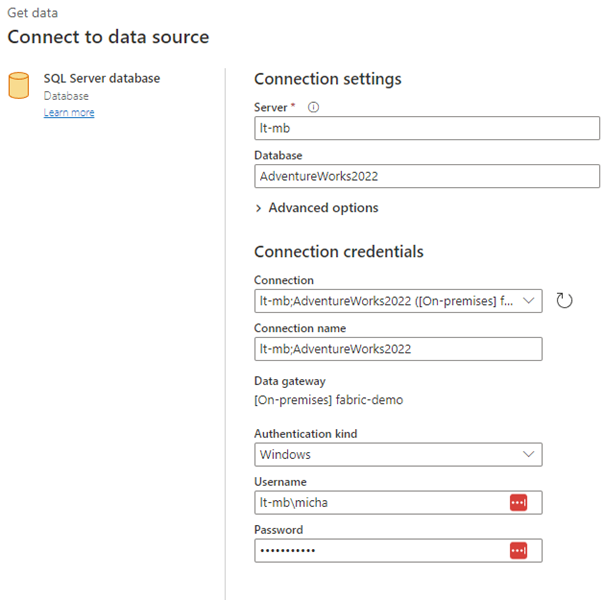Open the Server field info icon
The width and height of the screenshot is (605, 600).
pyautogui.click(x=313, y=107)
